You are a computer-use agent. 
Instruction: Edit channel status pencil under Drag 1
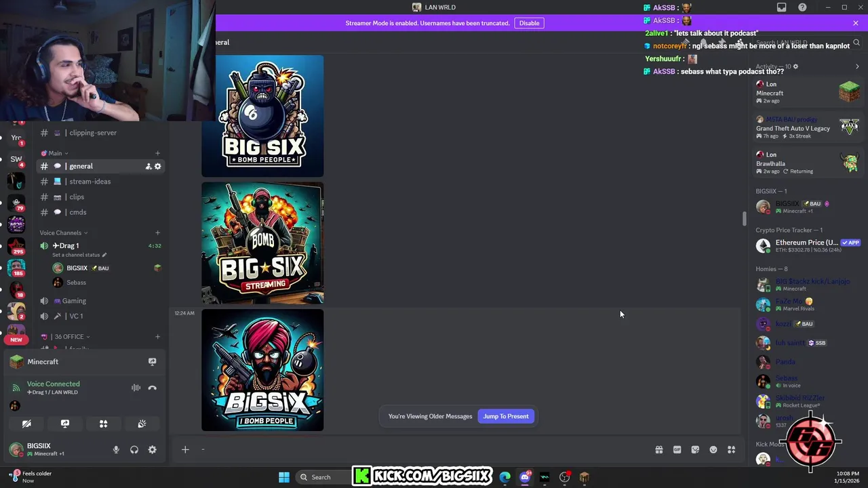click(104, 255)
